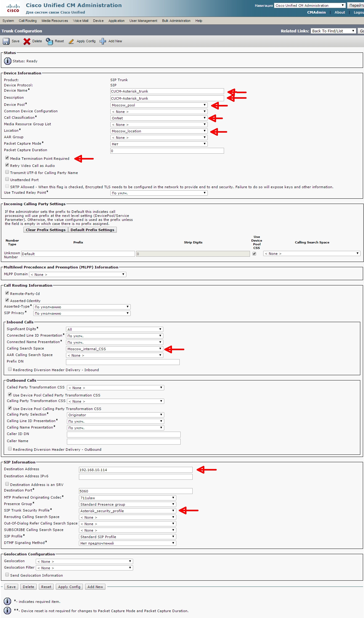Open the User Management menu
The image size is (364, 618).
click(x=143, y=21)
